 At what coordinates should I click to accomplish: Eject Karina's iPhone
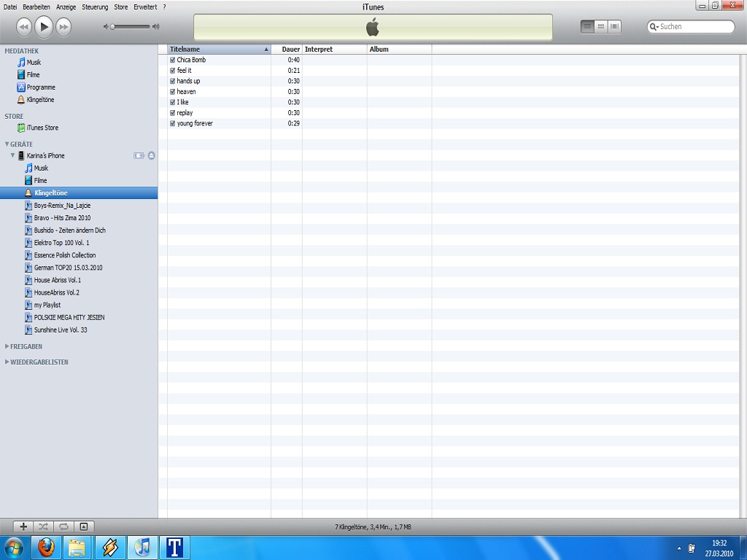pyautogui.click(x=152, y=156)
